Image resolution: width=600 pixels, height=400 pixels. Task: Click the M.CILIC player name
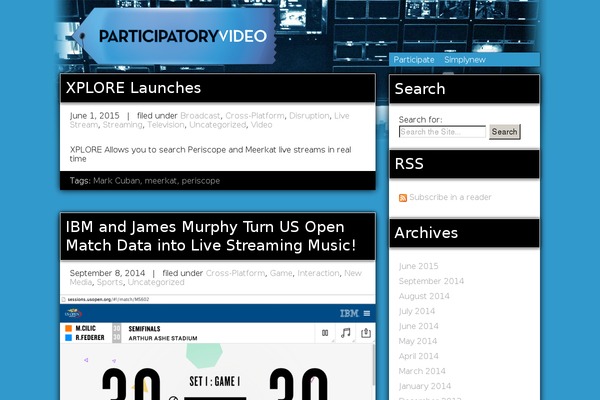pyautogui.click(x=86, y=328)
